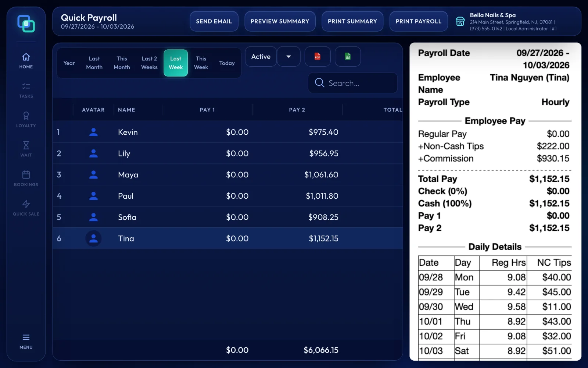Sort by the NAME column header
Viewport: 588px width, 368px height.
[126, 110]
